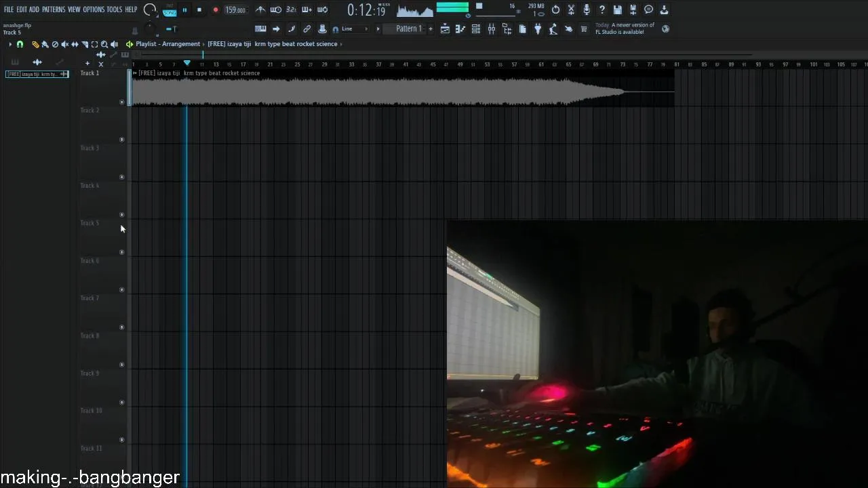Click the render/export audio icon
Viewport: 868px width, 488px height.
click(x=633, y=9)
